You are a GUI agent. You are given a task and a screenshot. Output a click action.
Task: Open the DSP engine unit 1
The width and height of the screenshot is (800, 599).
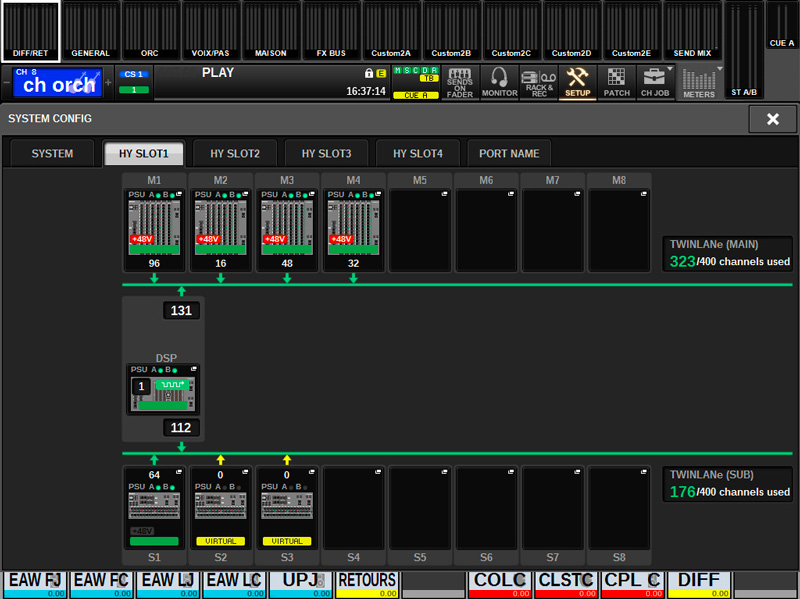click(x=163, y=389)
